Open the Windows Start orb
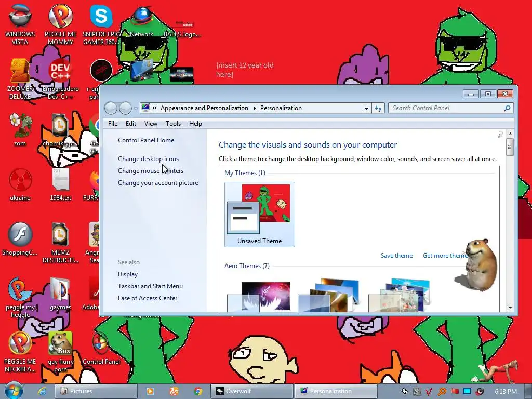Viewport: 532px width, 399px height. [x=14, y=391]
